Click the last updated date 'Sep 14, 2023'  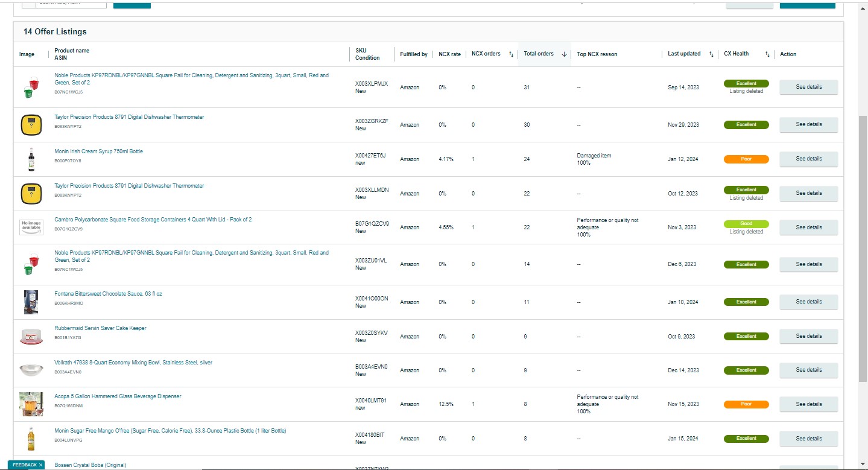683,87
